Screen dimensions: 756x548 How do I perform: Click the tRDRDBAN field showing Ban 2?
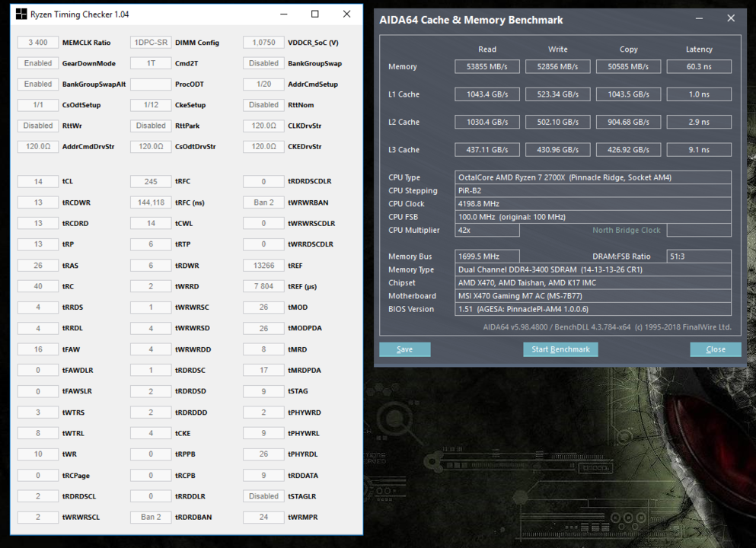[151, 517]
